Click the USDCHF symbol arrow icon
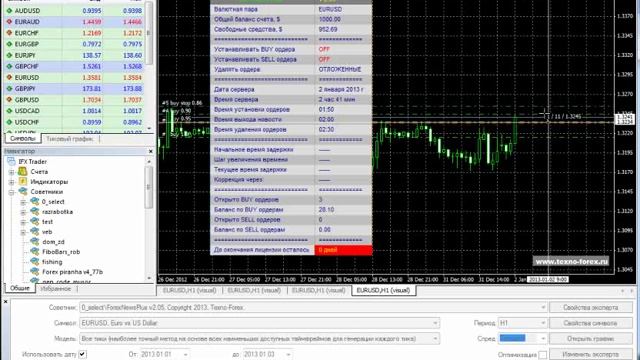640x360 pixels. (x=9, y=122)
